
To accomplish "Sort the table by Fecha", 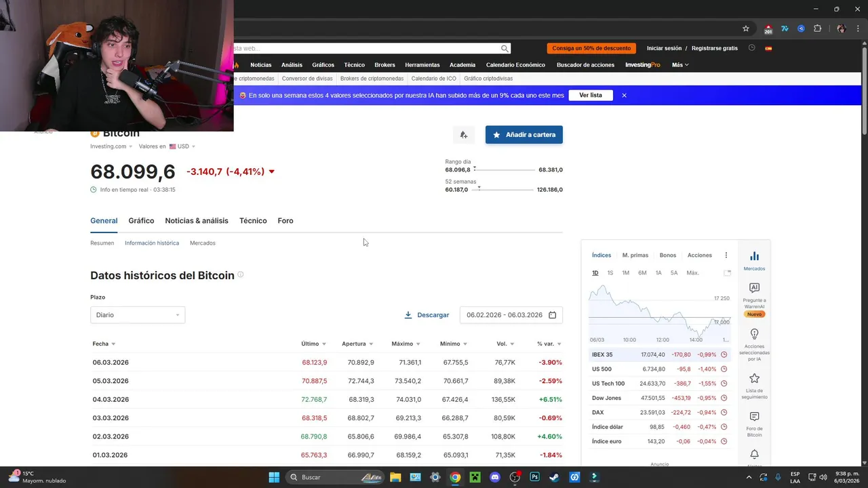I will coord(104,344).
